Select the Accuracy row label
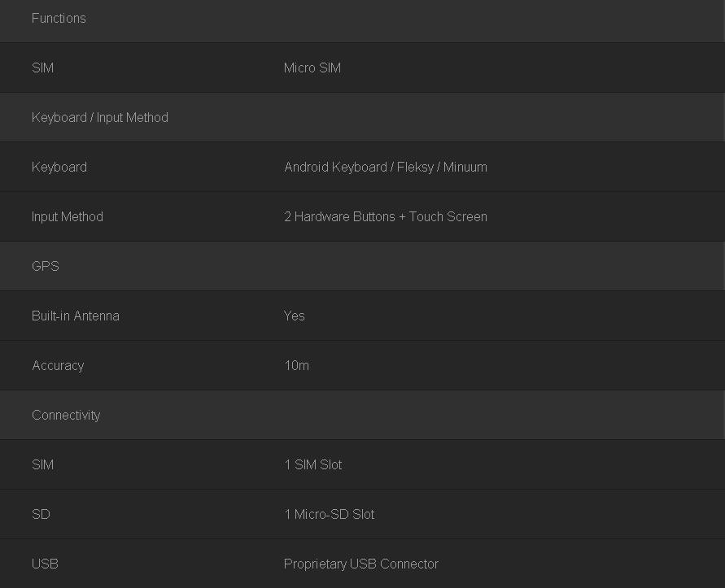This screenshot has width=725, height=588. coord(58,365)
